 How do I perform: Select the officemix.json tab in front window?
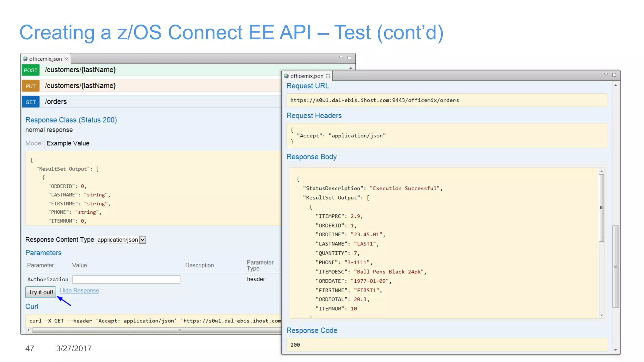coord(307,76)
